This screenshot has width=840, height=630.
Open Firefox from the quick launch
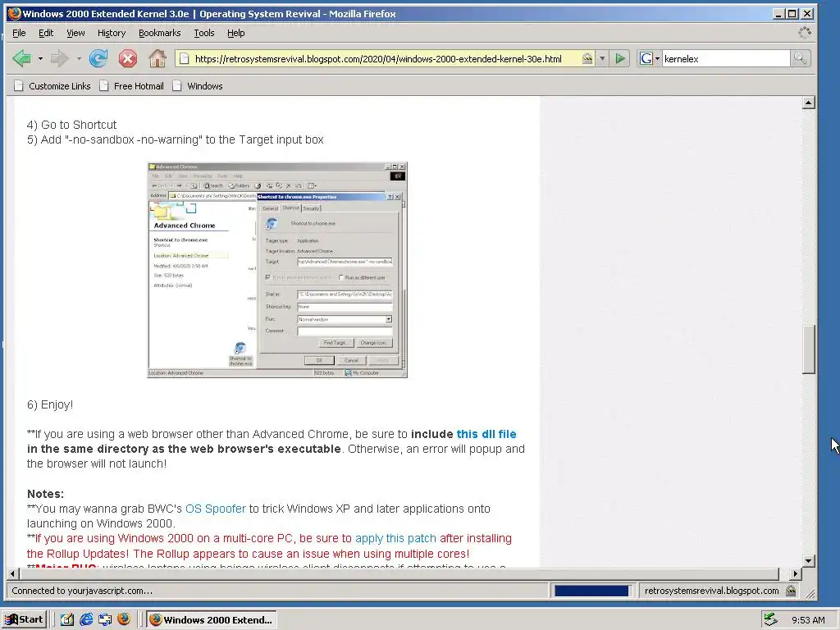point(124,619)
